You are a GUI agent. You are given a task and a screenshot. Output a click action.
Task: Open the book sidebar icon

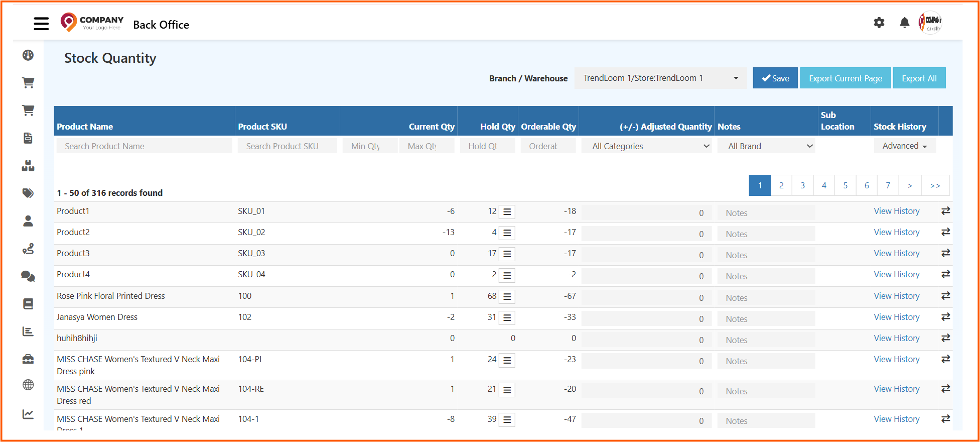coord(28,304)
